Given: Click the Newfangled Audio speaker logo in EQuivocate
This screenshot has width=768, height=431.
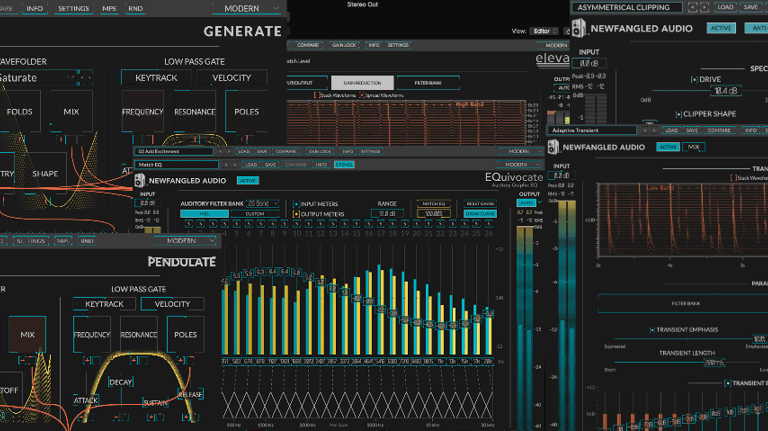Looking at the screenshot, I should coord(140,181).
